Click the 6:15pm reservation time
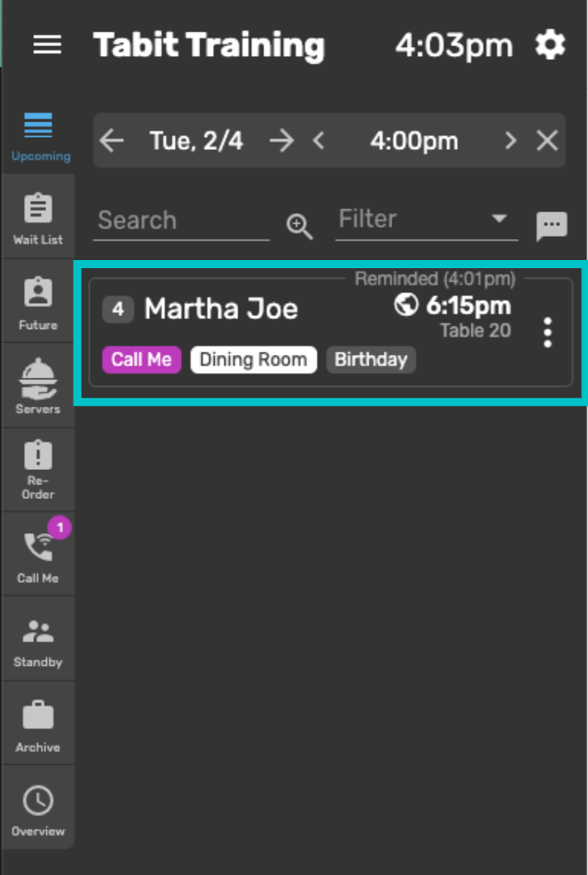The height and width of the screenshot is (875, 588). coord(469,305)
